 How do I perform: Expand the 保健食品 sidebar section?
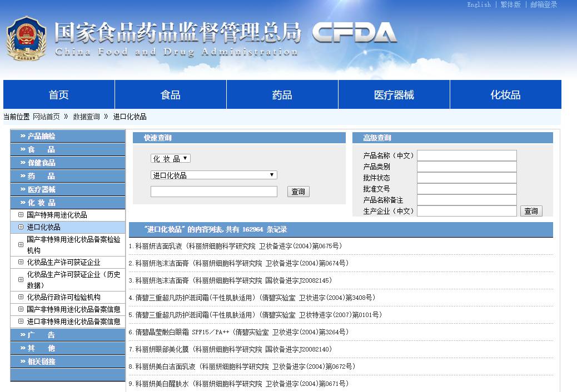(68, 163)
